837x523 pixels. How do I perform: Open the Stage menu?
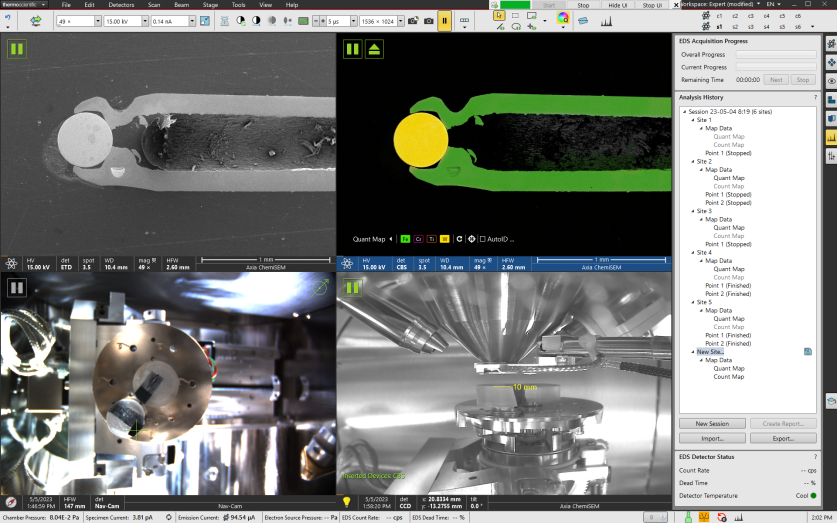[210, 5]
